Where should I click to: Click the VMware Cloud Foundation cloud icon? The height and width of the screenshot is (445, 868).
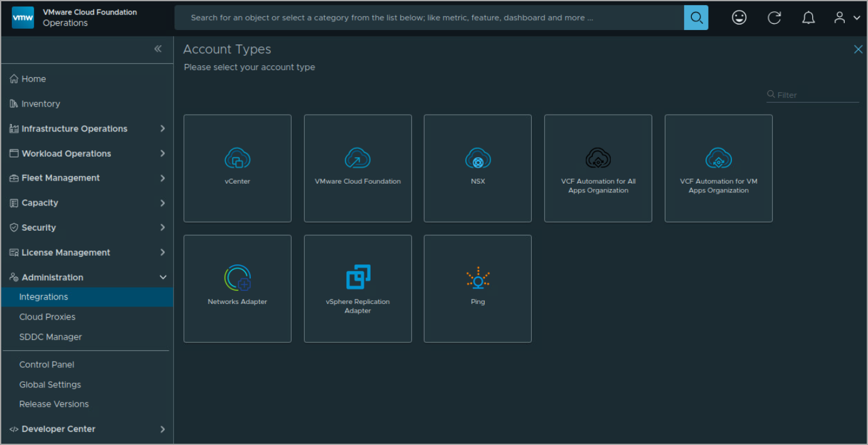pos(357,159)
